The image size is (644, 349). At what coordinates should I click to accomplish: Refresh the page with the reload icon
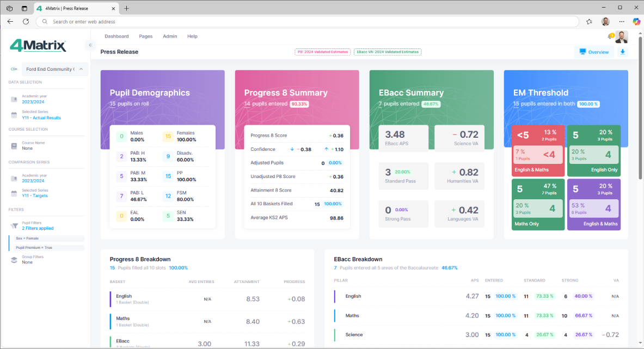click(x=26, y=21)
